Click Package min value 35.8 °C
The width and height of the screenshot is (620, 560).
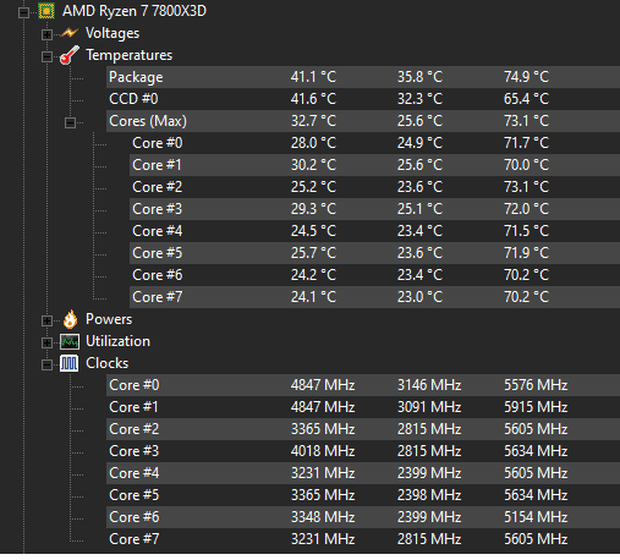420,77
